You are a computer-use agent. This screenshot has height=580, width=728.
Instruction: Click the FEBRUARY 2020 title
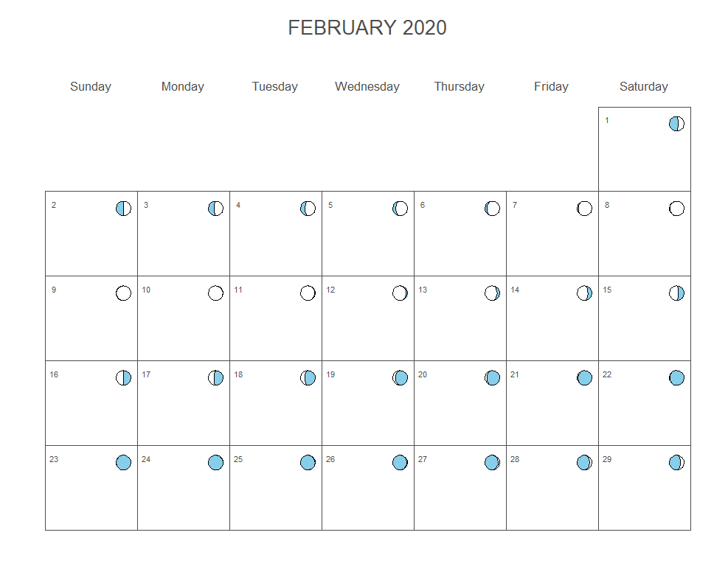(x=367, y=27)
